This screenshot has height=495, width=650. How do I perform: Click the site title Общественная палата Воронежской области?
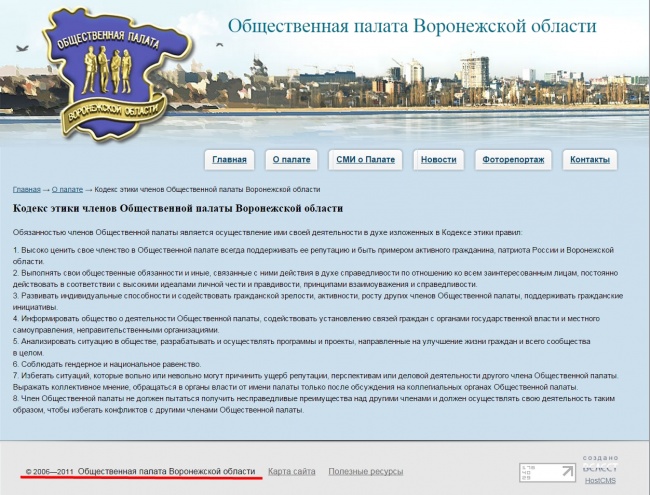click(x=412, y=26)
